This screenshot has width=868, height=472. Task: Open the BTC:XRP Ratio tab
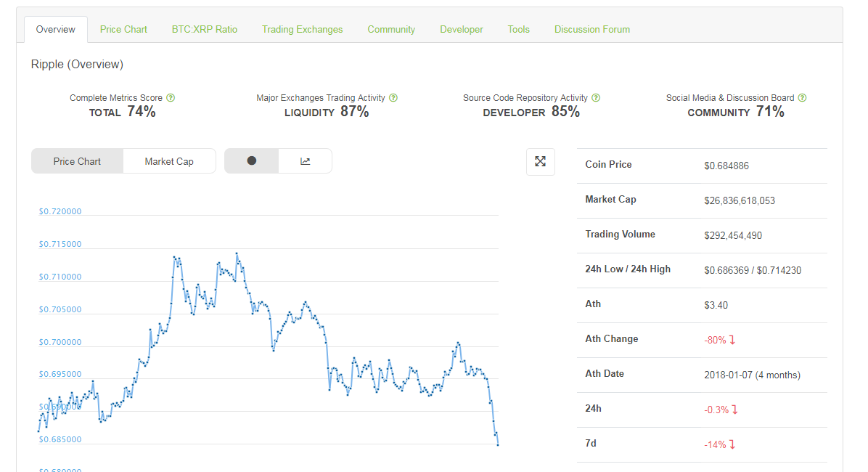pyautogui.click(x=204, y=29)
